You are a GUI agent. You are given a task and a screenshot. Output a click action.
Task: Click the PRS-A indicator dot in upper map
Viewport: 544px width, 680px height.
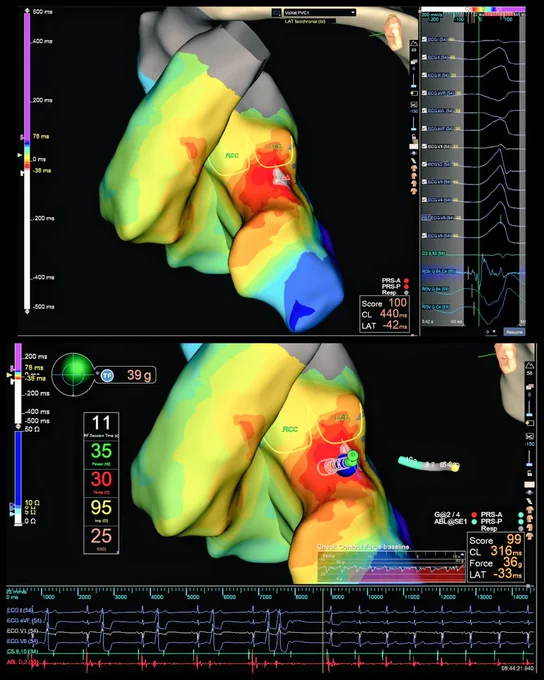pyautogui.click(x=406, y=281)
